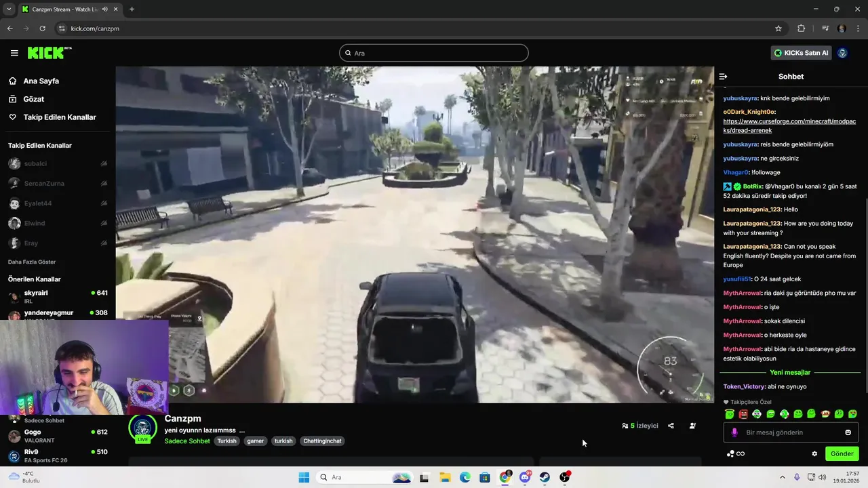
Task: Open the profile avatar menu
Action: [x=843, y=53]
